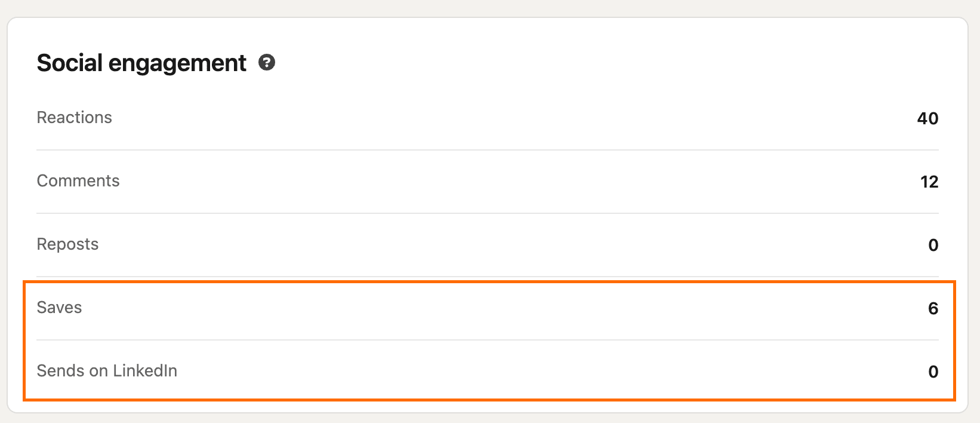
Task: Open the Comments label
Action: pyautogui.click(x=78, y=181)
